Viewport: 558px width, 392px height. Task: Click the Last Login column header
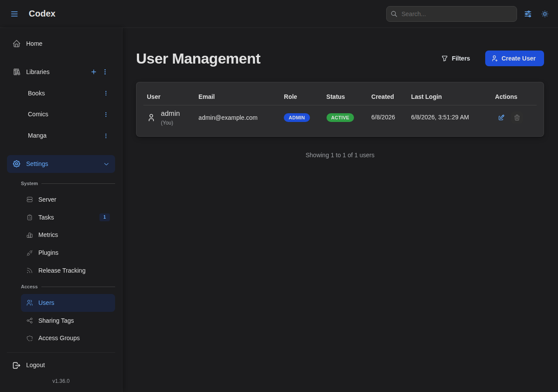(x=426, y=97)
